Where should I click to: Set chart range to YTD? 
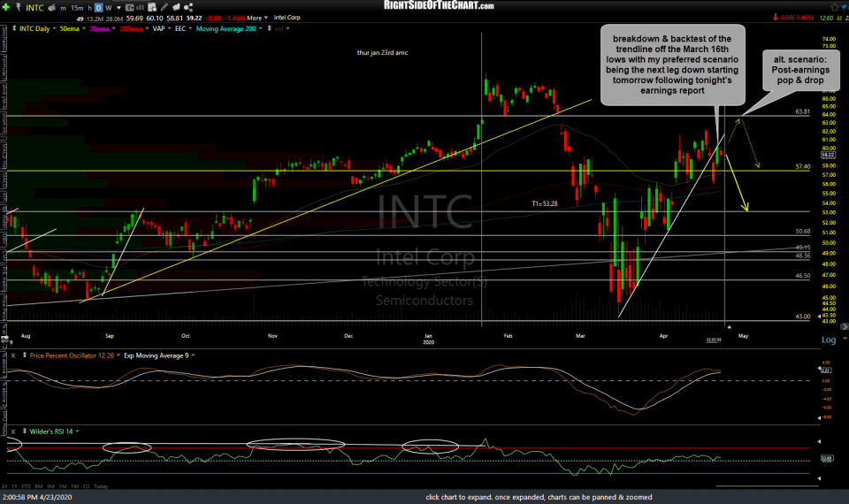[26, 486]
